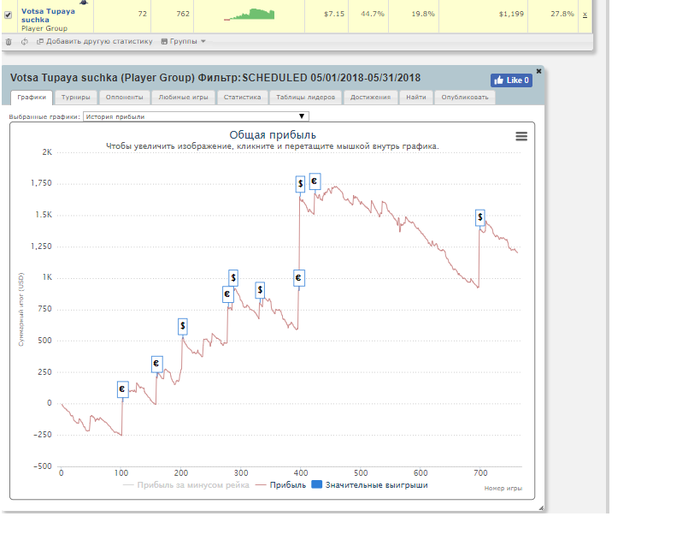
Task: Click the 762 games count cell
Action: tap(183, 14)
